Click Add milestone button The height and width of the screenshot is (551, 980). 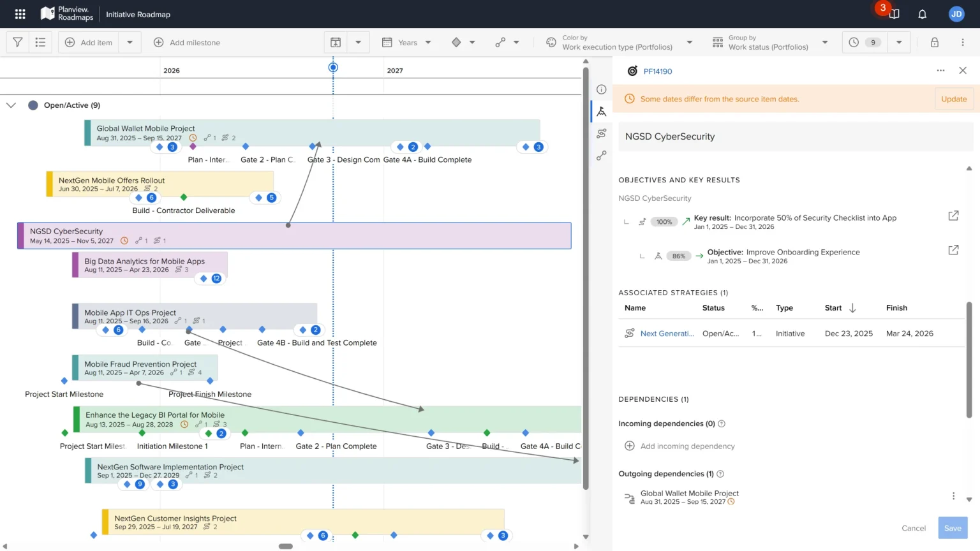187,43
